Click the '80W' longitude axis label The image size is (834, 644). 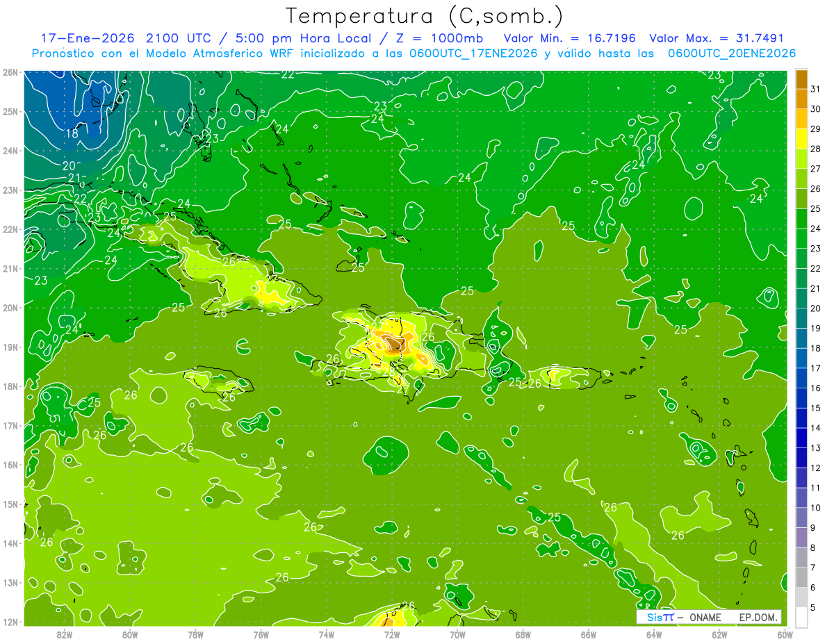pos(130,634)
